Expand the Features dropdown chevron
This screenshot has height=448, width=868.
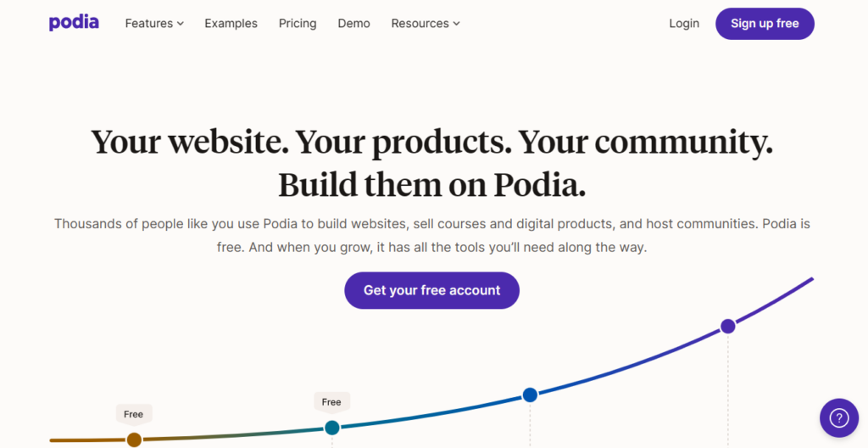181,24
